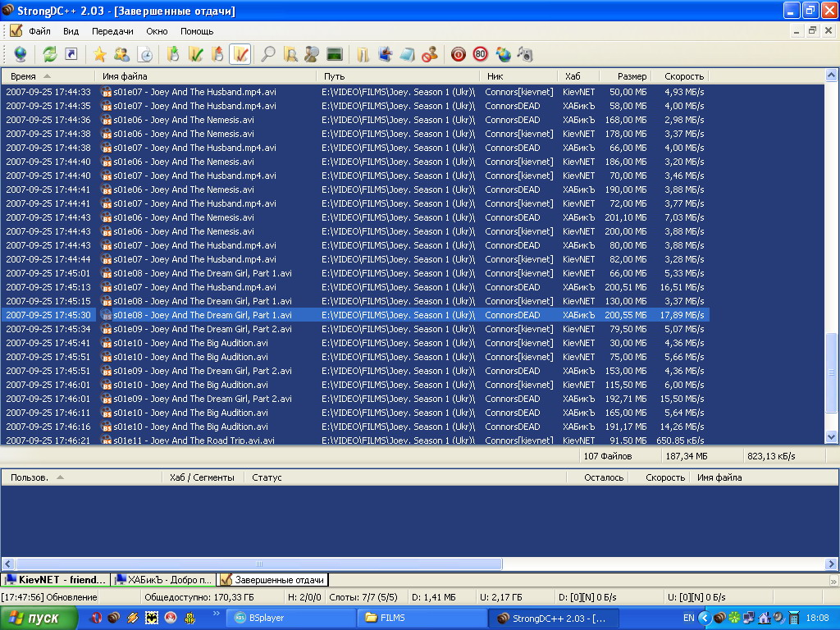Open Favorite Hubs via the star icon

coord(100,54)
